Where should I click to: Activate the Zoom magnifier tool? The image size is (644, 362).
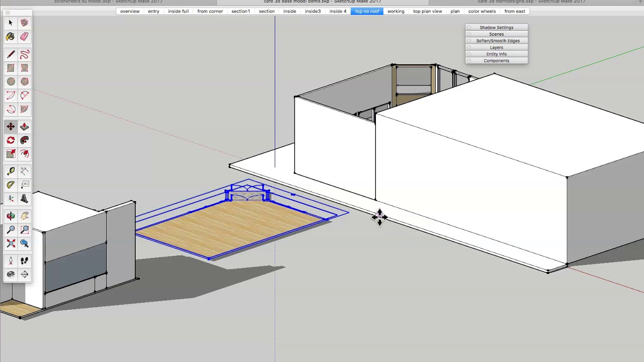pos(11,230)
